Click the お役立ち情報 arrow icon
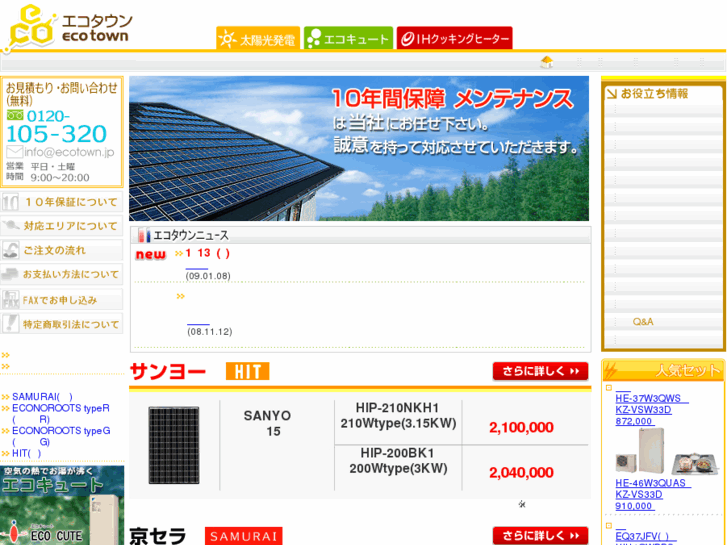 [612, 94]
